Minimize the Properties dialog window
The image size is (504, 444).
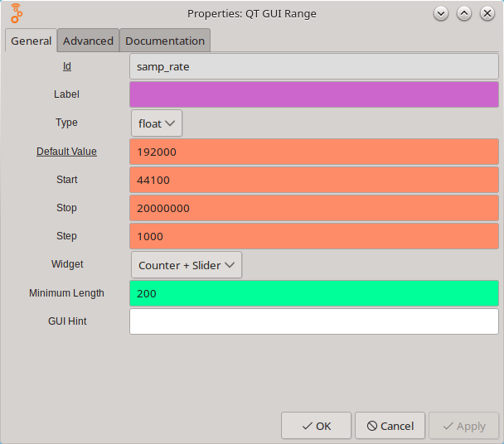pyautogui.click(x=441, y=13)
